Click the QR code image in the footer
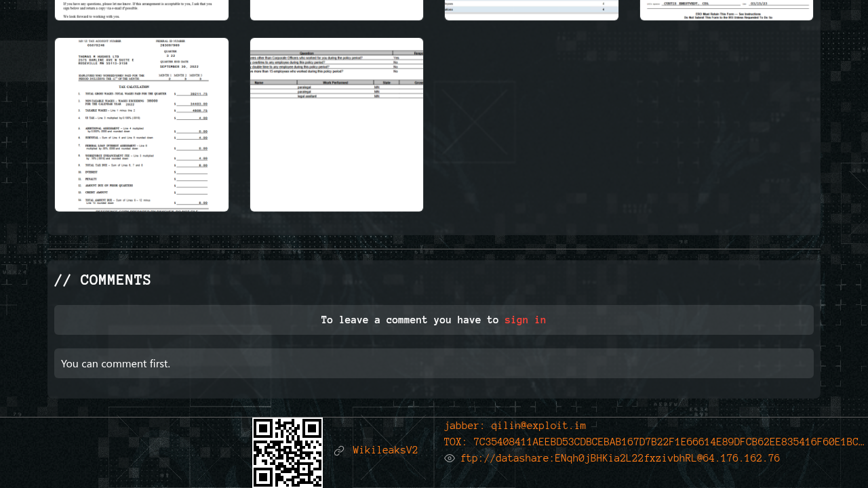 tap(288, 452)
